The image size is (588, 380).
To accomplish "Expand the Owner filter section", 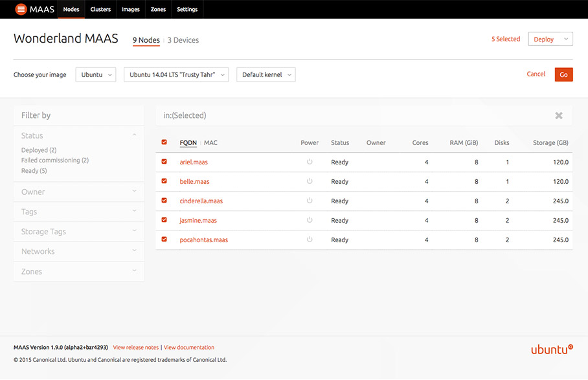I will 79,192.
